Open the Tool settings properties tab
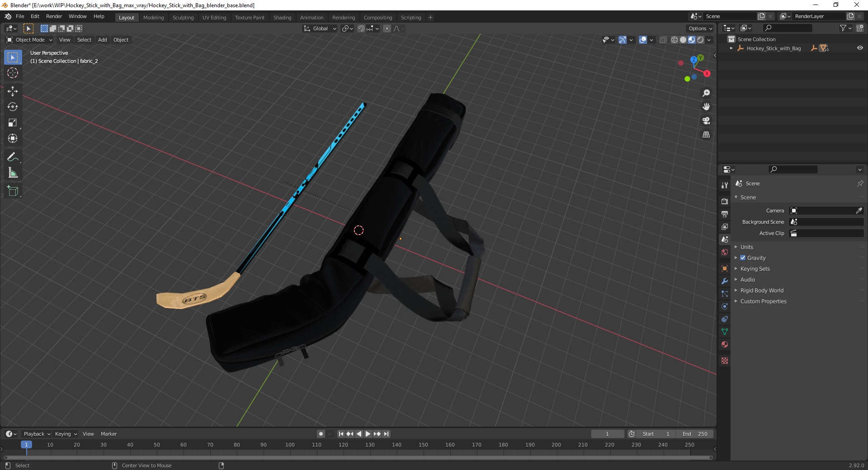The image size is (868, 470). click(x=725, y=185)
